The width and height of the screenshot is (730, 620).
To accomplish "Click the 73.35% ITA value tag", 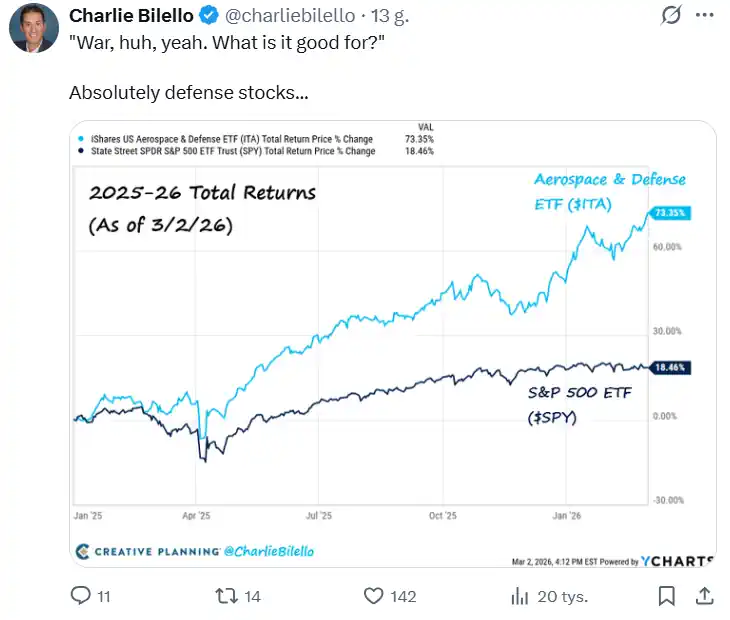I will coord(667,213).
